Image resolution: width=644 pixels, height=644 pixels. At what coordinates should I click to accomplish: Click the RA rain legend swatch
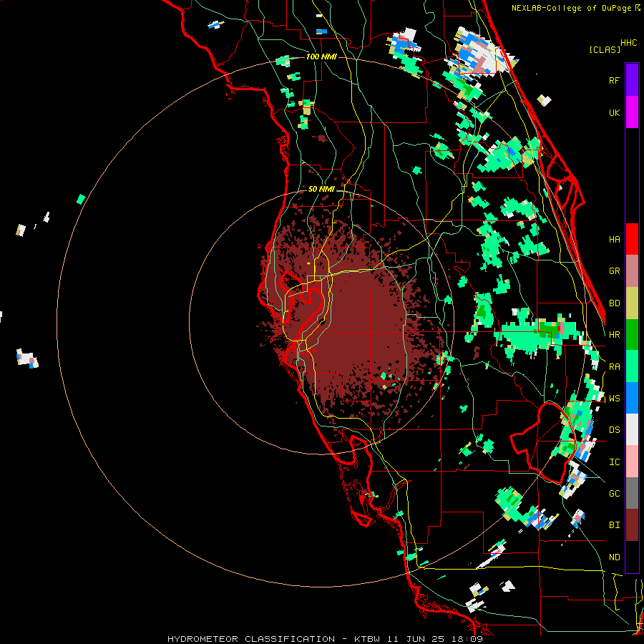point(632,366)
